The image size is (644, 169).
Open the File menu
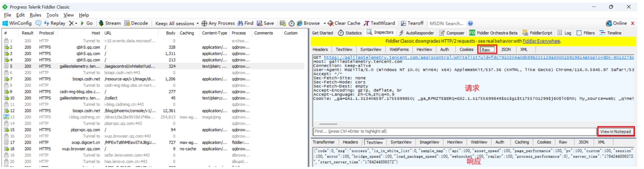(7, 15)
